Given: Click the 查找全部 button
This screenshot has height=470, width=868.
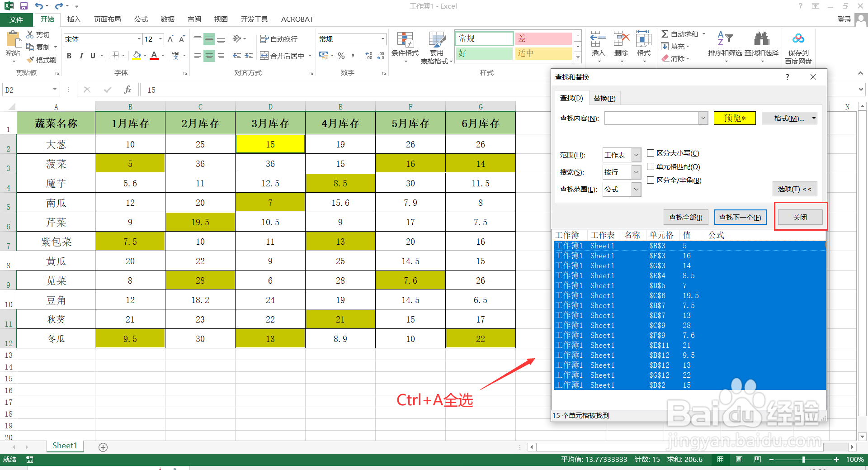Looking at the screenshot, I should (x=685, y=217).
